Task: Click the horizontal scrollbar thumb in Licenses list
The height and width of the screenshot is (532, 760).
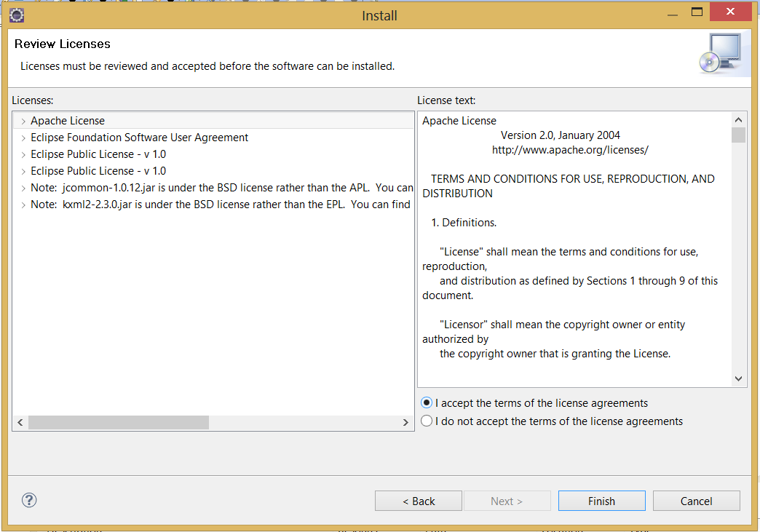Action: 118,422
